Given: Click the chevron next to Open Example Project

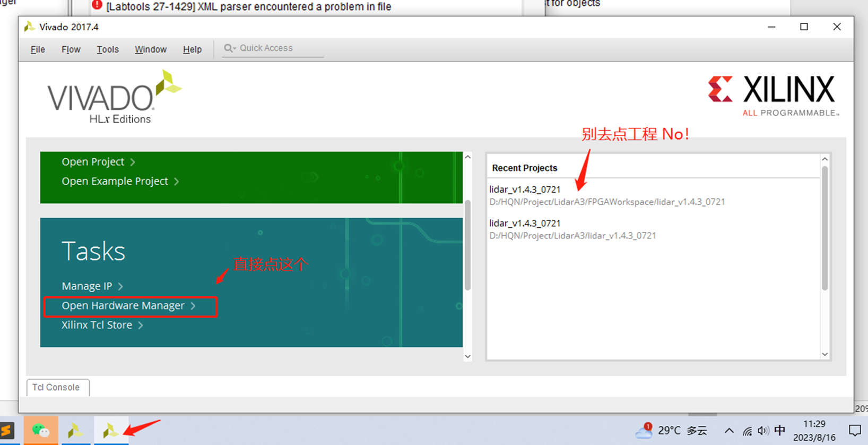Looking at the screenshot, I should 177,182.
